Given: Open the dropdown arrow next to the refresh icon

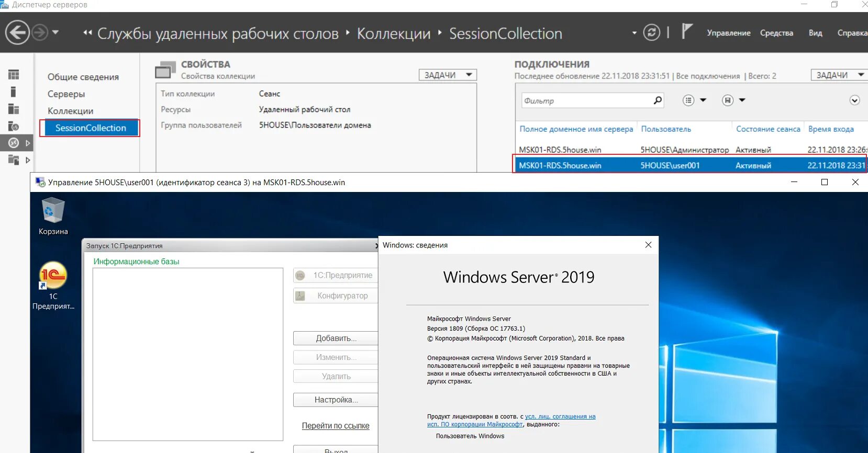Looking at the screenshot, I should point(635,33).
